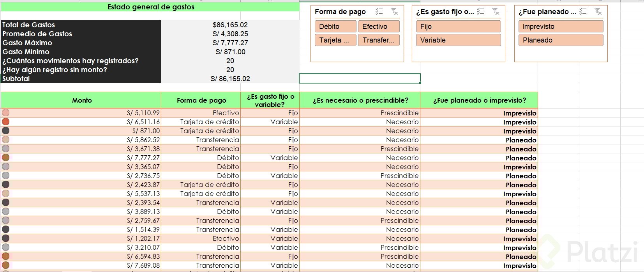The height and width of the screenshot is (272, 644).
Task: Select the Promedio de Gastos label
Action: 81,34
